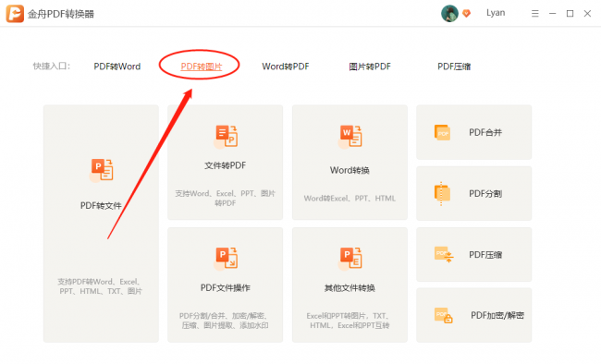The image size is (601, 364).
Task: Select the 其他文件转换 card title
Action: pyautogui.click(x=350, y=287)
